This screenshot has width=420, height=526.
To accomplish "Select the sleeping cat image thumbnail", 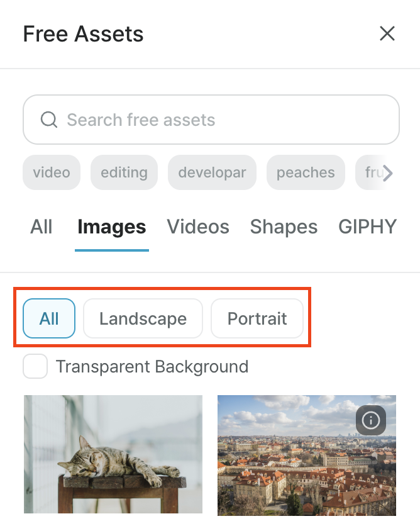I will (113, 454).
